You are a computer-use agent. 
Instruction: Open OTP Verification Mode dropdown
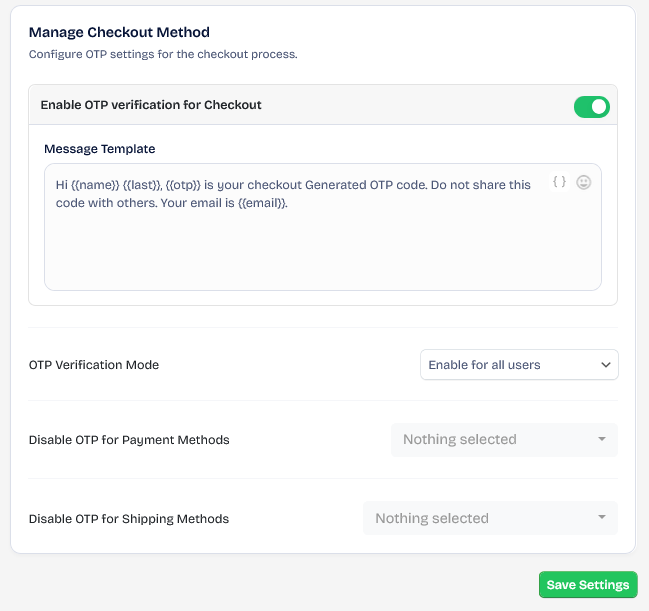click(519, 365)
